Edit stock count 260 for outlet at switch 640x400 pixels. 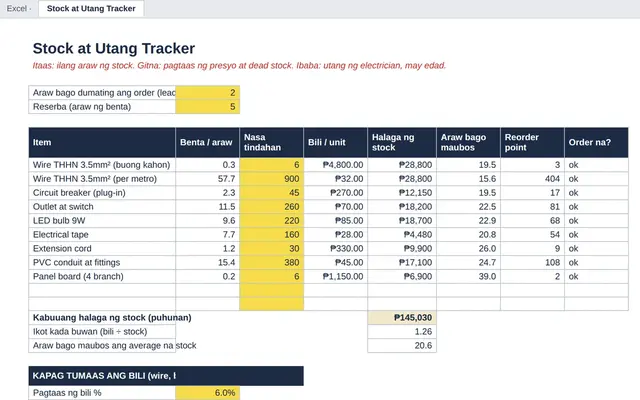point(271,207)
